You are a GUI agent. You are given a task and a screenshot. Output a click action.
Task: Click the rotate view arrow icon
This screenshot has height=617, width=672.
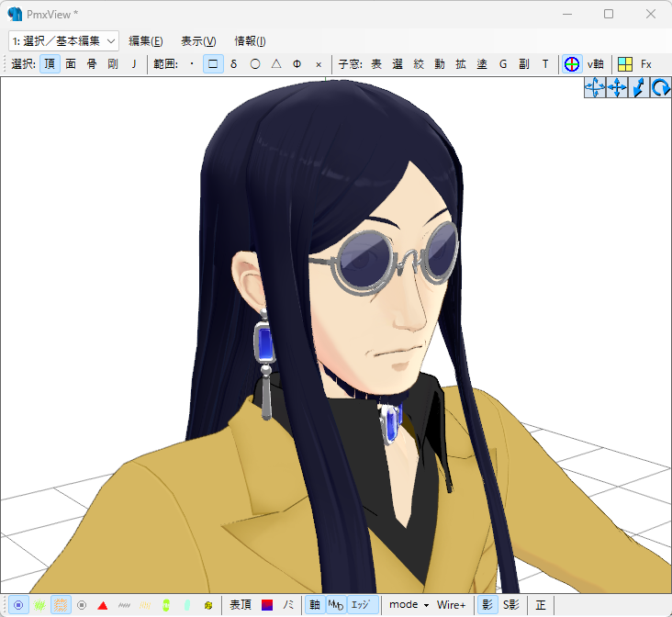(660, 88)
